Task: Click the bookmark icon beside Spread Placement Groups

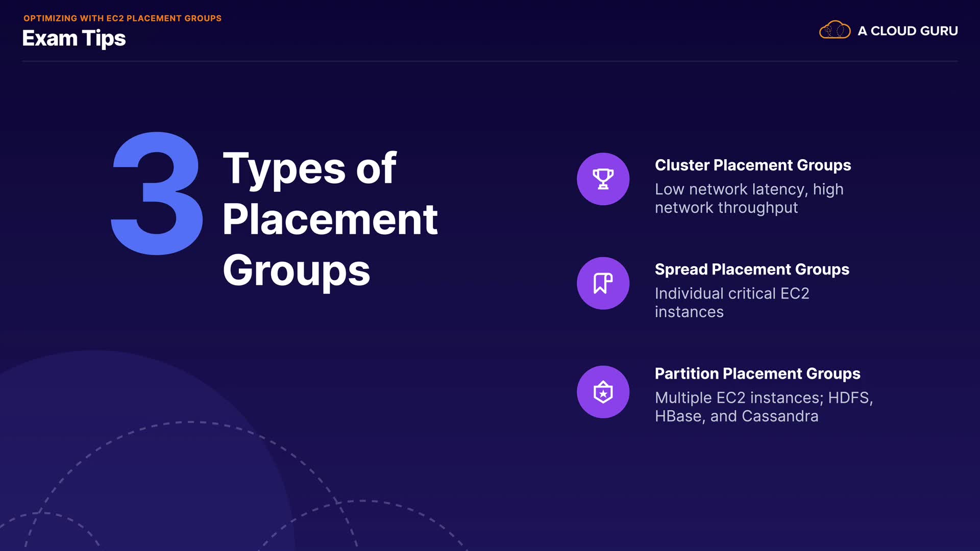Action: point(603,283)
